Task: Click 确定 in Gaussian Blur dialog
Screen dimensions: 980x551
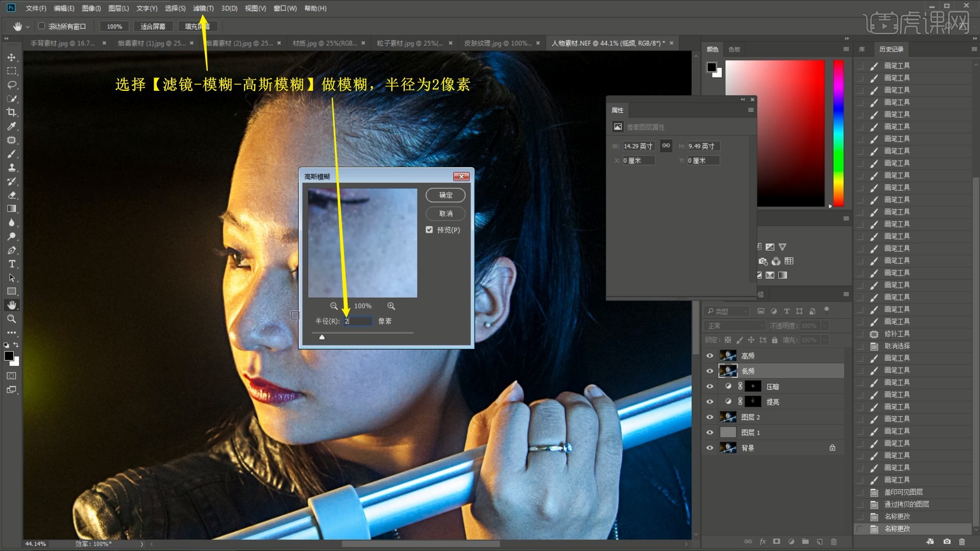Action: tap(446, 195)
